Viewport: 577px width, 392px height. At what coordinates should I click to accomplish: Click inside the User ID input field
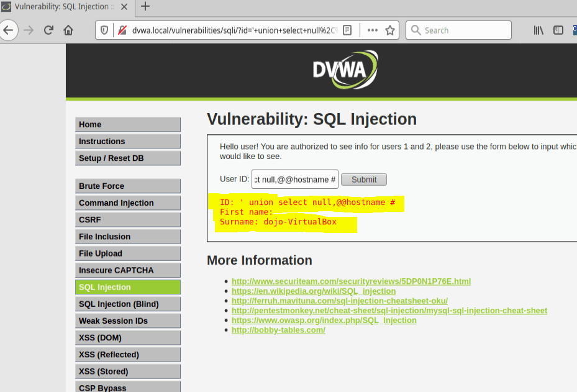point(294,180)
